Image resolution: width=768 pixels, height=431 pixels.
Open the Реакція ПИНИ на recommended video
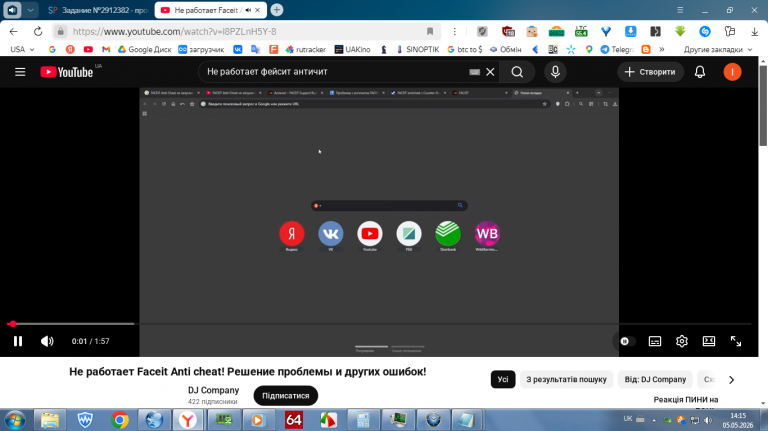coord(686,400)
